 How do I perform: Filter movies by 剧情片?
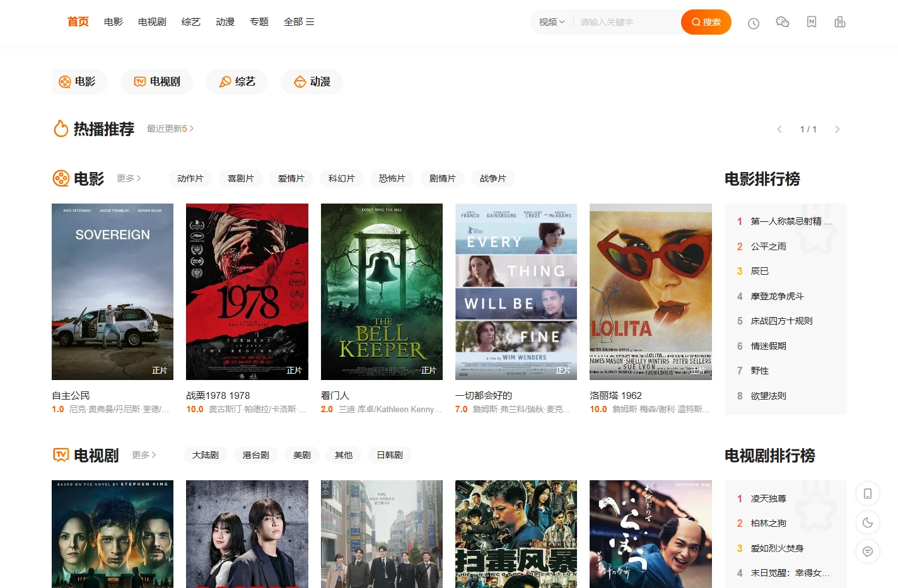[x=443, y=178]
